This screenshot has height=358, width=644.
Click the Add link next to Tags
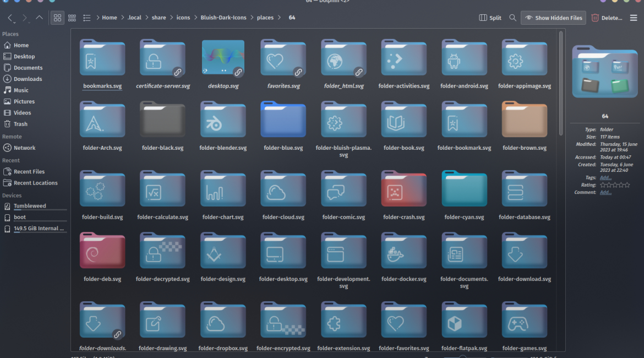[x=605, y=177]
